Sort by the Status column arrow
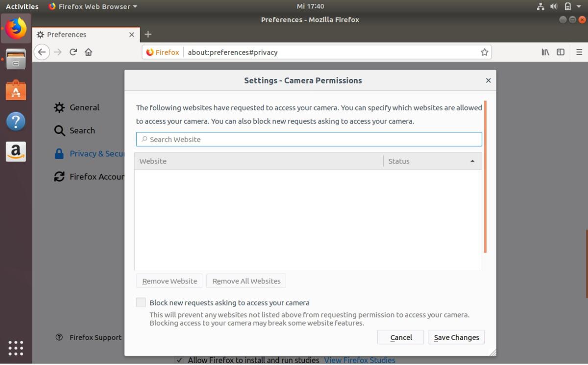588x365 pixels. coord(472,161)
